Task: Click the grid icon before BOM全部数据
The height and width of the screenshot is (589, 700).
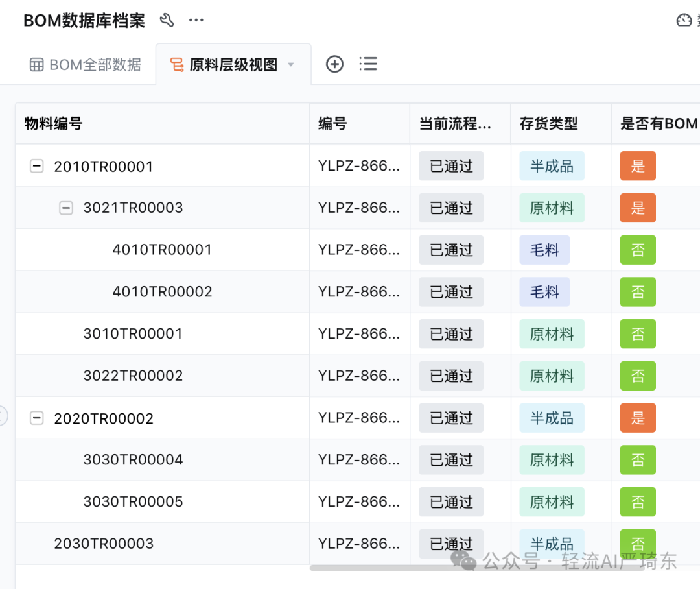Action: coord(37,64)
